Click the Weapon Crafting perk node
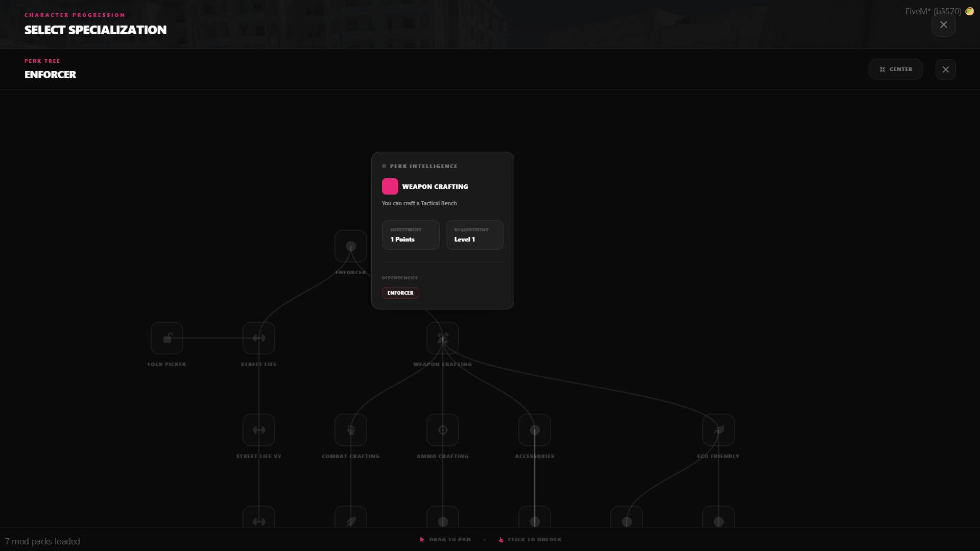The width and height of the screenshot is (980, 551). 443,338
